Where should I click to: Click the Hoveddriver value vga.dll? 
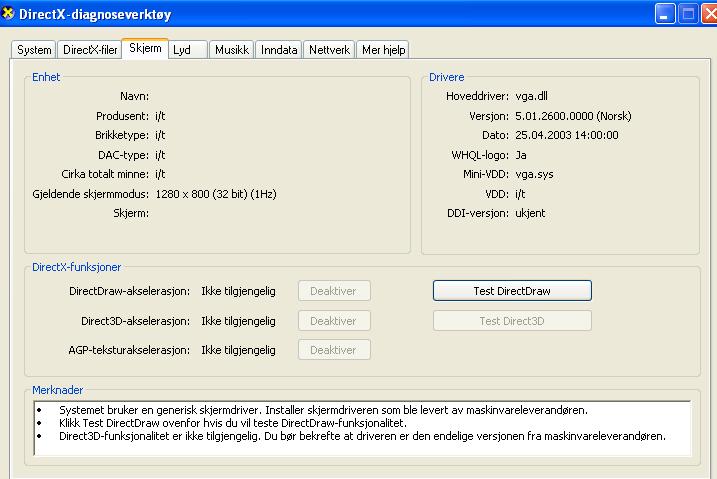(x=531, y=96)
